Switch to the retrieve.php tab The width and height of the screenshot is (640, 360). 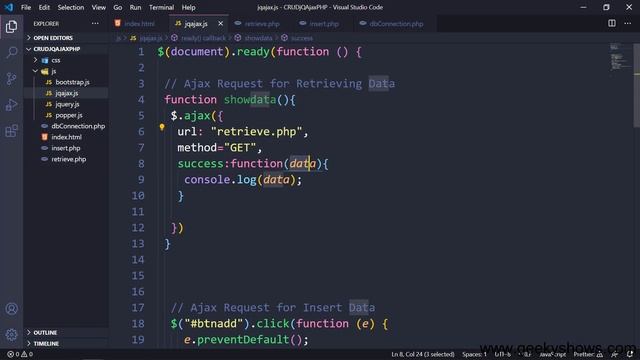coord(261,24)
